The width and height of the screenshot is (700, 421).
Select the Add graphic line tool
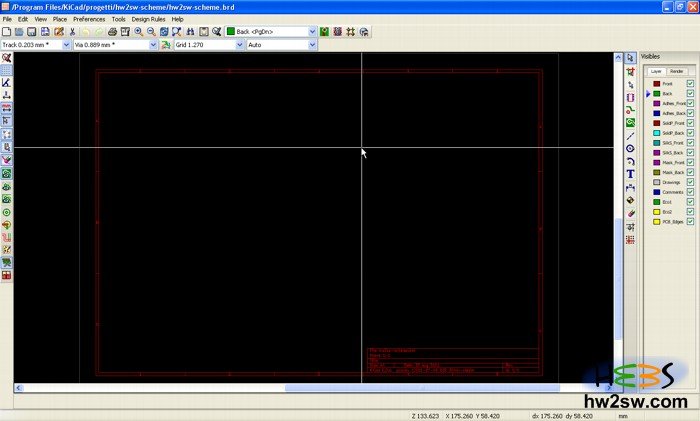pos(630,136)
